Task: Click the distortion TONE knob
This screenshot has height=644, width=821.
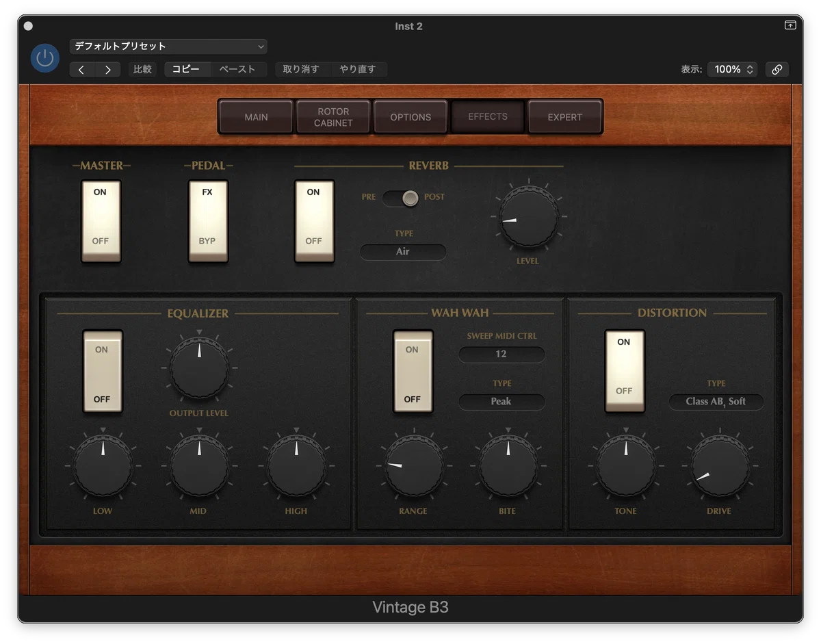Action: coord(626,467)
